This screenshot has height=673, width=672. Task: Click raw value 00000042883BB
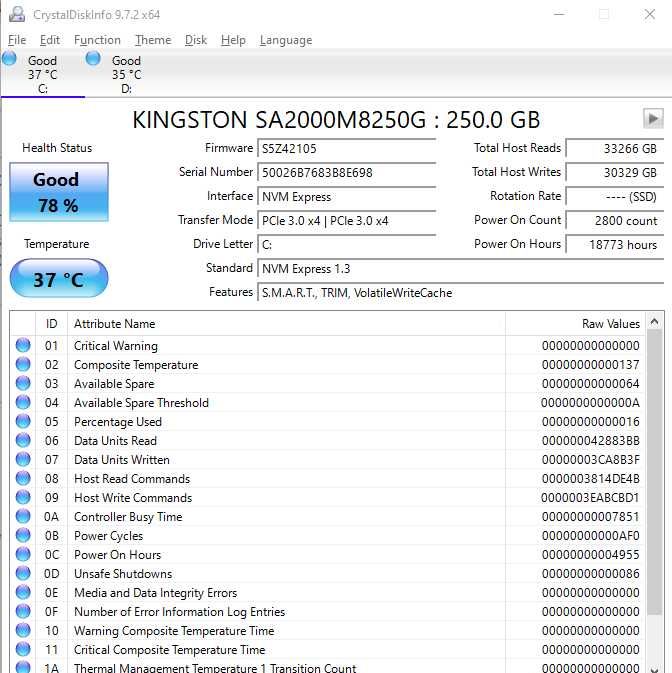[590, 441]
